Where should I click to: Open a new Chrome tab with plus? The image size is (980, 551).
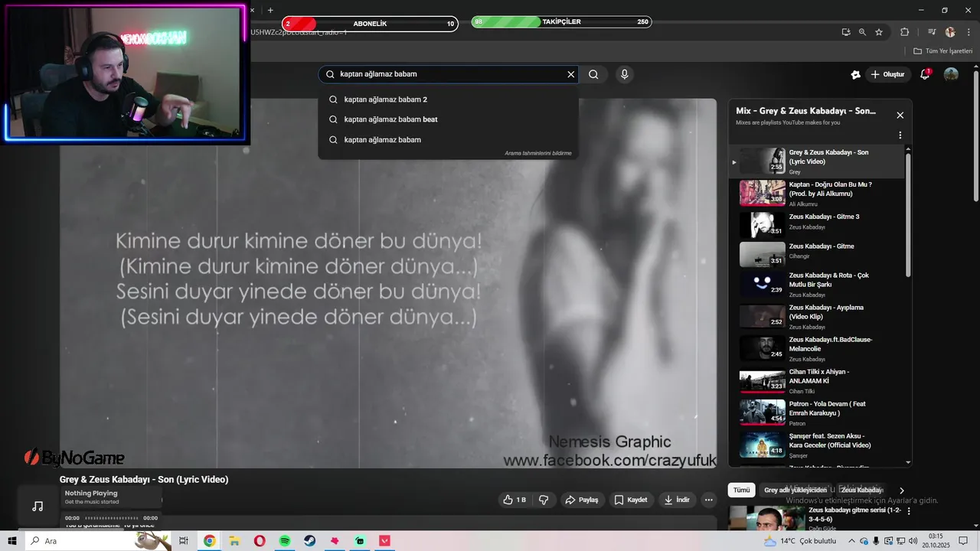[x=270, y=10]
